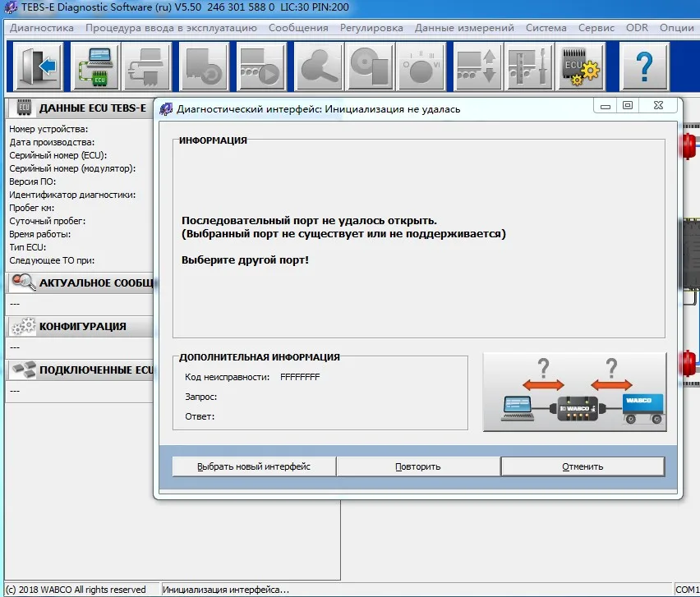Click the printer icon in toolbar
700x597 pixels.
pos(147,66)
